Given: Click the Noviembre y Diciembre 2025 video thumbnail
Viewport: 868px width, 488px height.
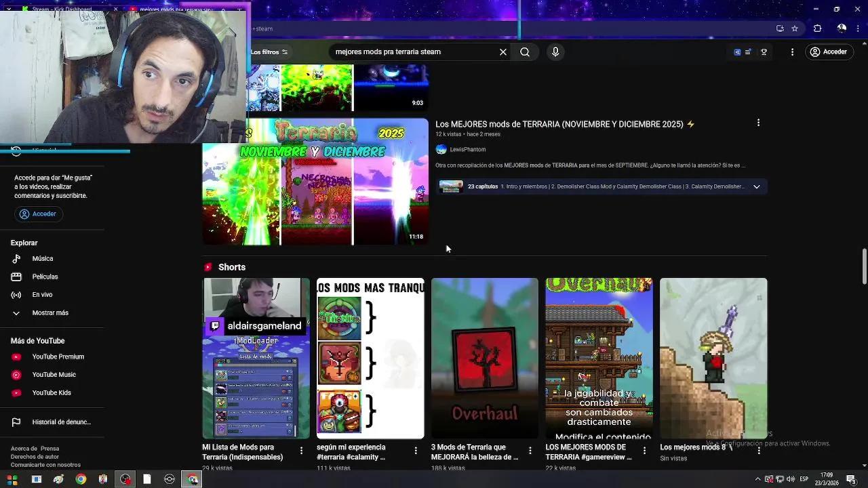Looking at the screenshot, I should click(315, 182).
